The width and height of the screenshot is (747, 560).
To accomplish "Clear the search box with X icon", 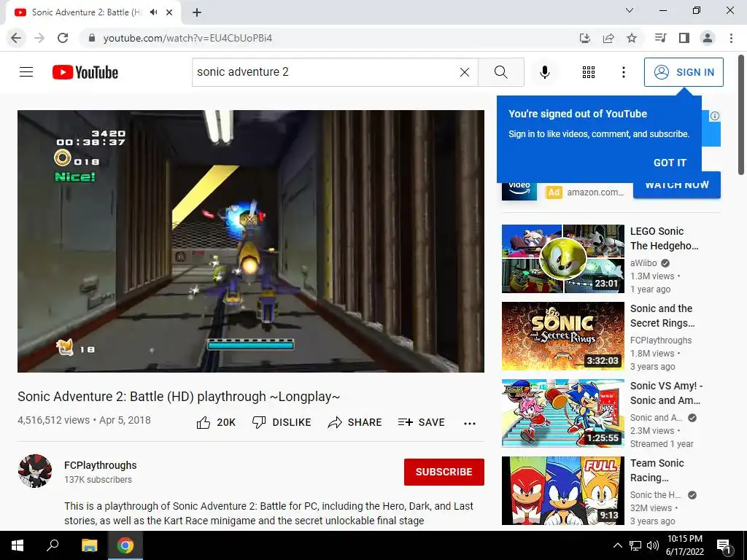I will click(x=465, y=72).
